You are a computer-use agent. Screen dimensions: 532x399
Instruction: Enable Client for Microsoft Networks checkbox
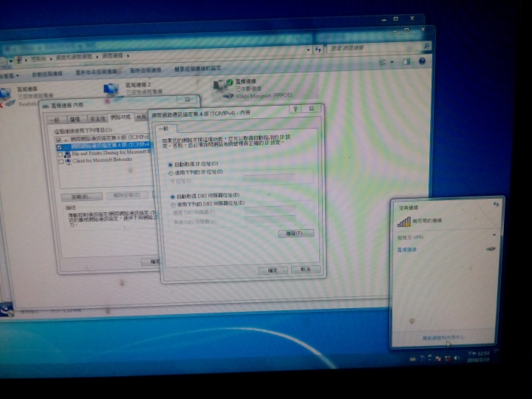point(61,162)
